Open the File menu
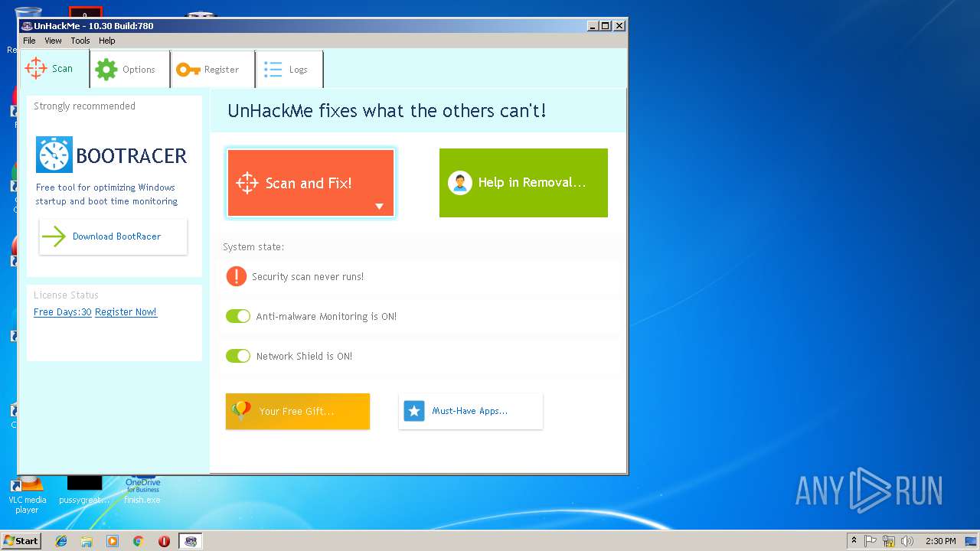The image size is (980, 551). [x=29, y=41]
